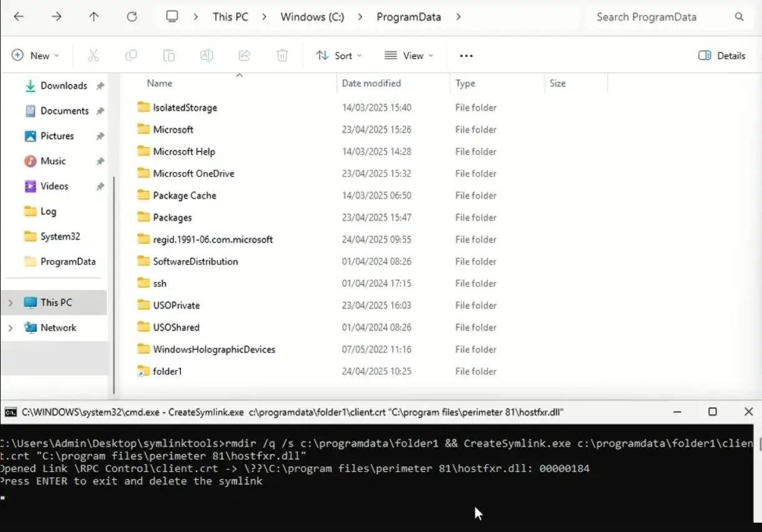Click the cmd.exe title bar icon
Image resolution: width=762 pixels, height=532 pixels.
click(x=11, y=412)
